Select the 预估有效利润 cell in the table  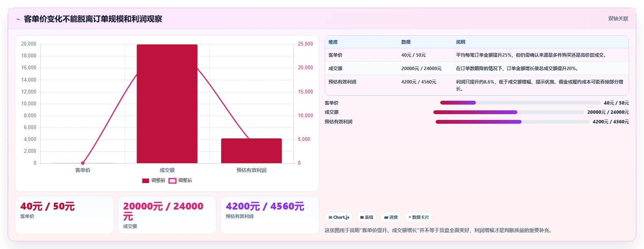[x=342, y=82]
